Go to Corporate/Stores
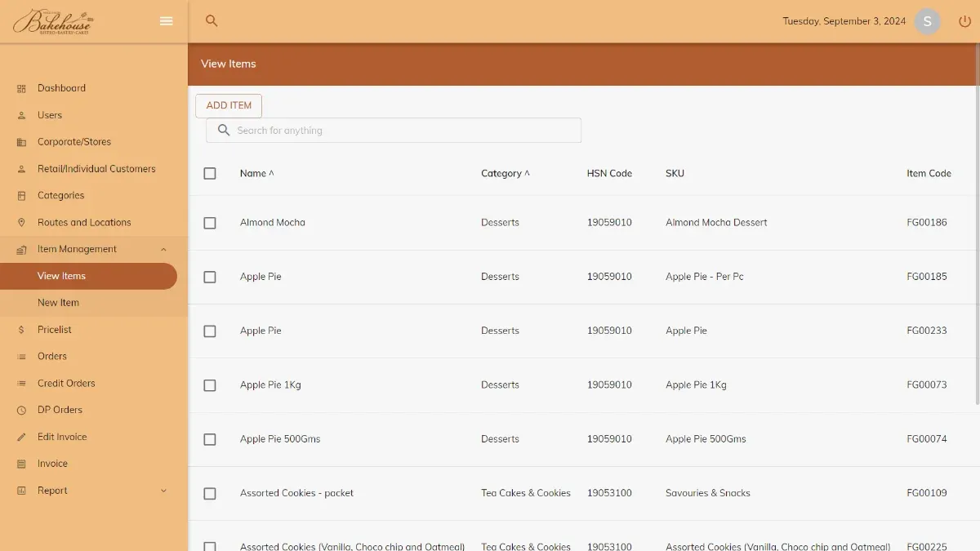Screen dimensions: 980x551 pos(74,142)
